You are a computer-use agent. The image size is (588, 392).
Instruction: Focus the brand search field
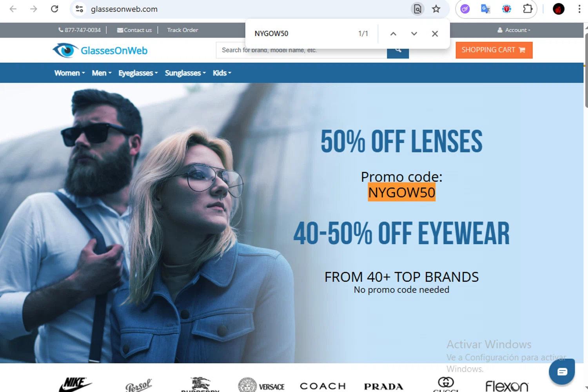point(301,50)
